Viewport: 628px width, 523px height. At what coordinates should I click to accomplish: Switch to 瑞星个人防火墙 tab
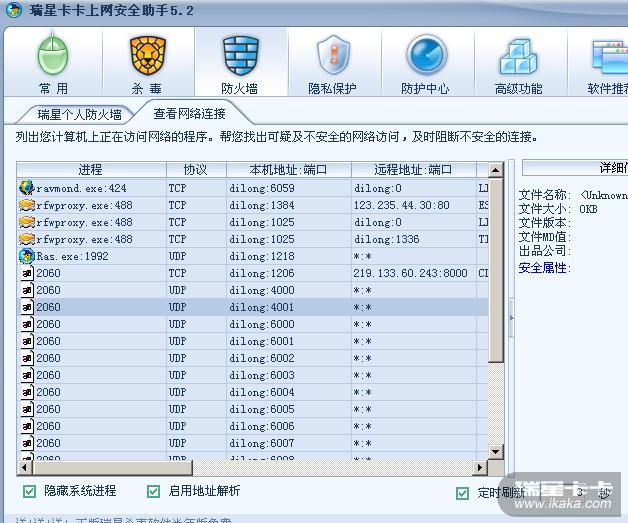79,115
